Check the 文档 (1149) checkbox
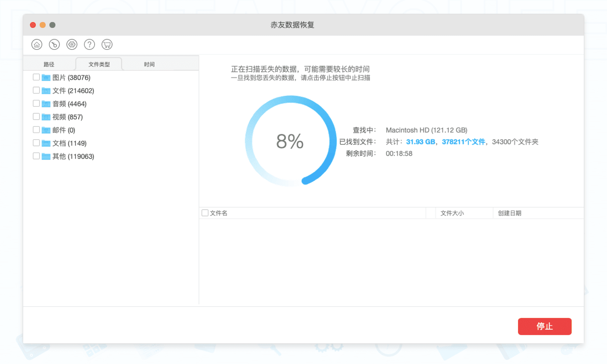 click(x=36, y=142)
